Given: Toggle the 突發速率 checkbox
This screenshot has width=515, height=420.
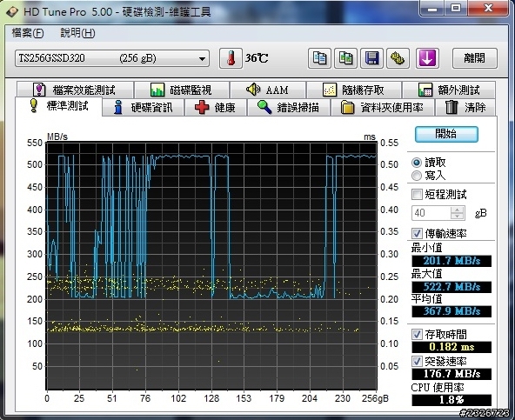Looking at the screenshot, I should tap(417, 361).
